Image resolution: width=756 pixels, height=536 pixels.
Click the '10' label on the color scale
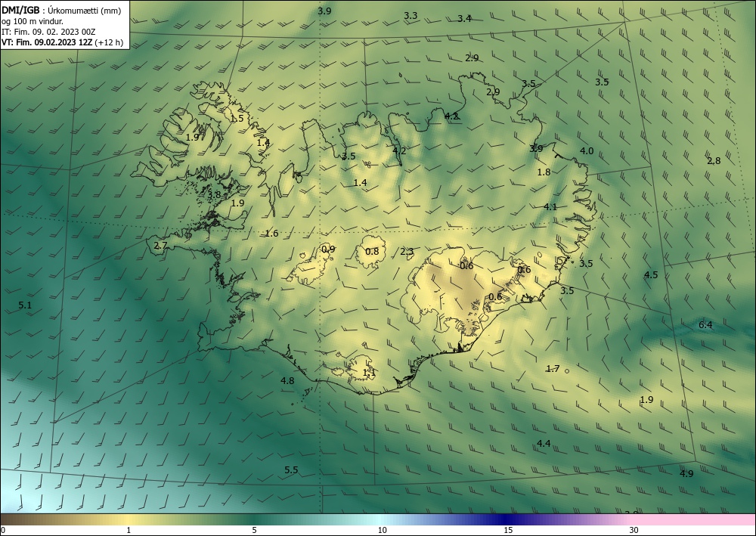383,531
